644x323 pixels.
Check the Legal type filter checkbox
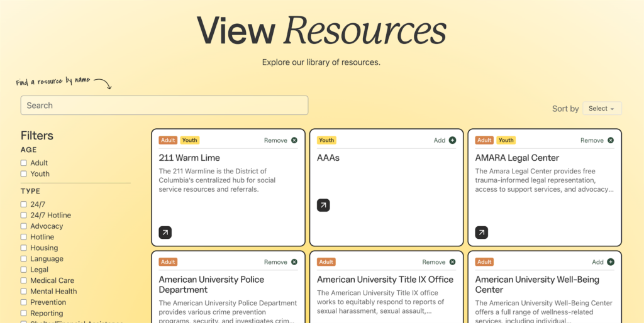[x=24, y=270]
